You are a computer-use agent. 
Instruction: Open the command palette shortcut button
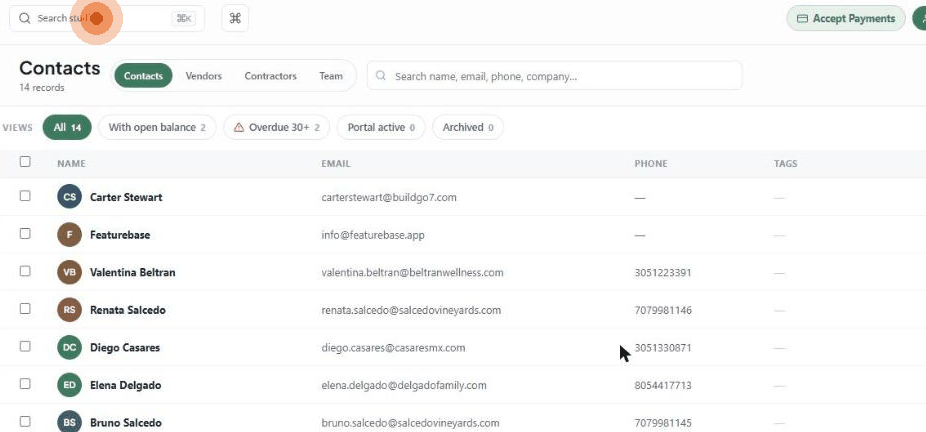click(235, 18)
